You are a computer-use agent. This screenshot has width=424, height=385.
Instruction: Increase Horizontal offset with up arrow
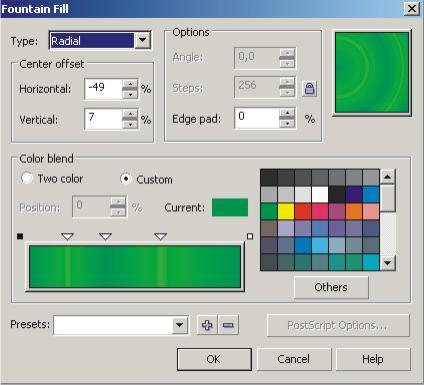(130, 84)
